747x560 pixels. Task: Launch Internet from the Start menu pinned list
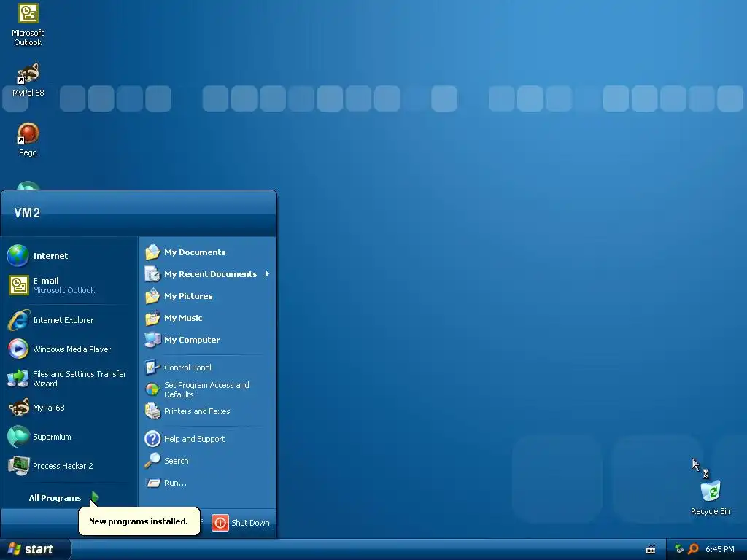click(70, 256)
